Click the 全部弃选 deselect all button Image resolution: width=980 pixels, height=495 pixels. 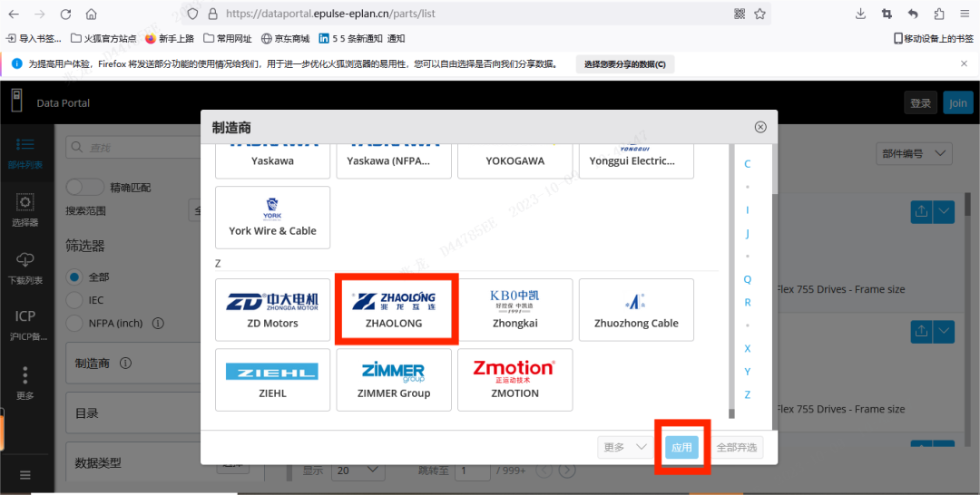pos(736,447)
